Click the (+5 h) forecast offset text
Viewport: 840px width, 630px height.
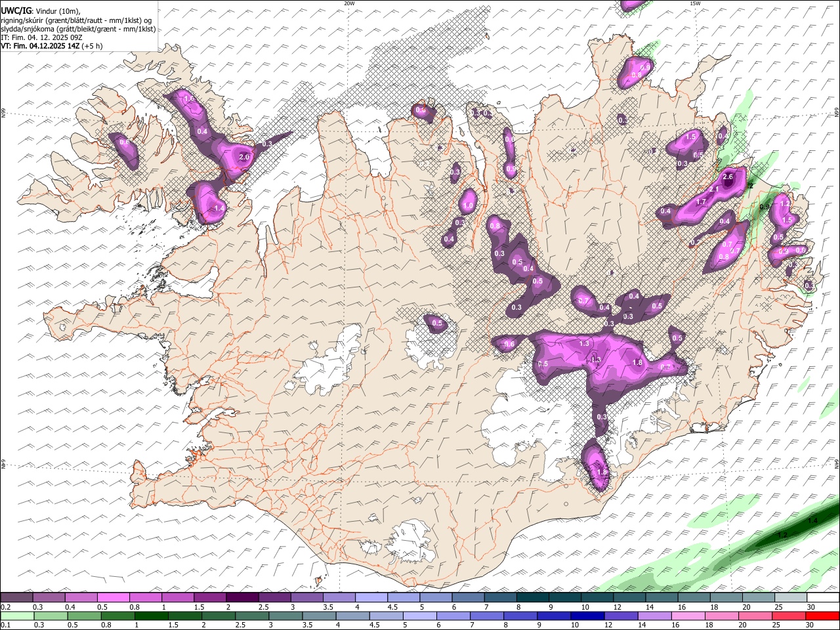[x=92, y=46]
